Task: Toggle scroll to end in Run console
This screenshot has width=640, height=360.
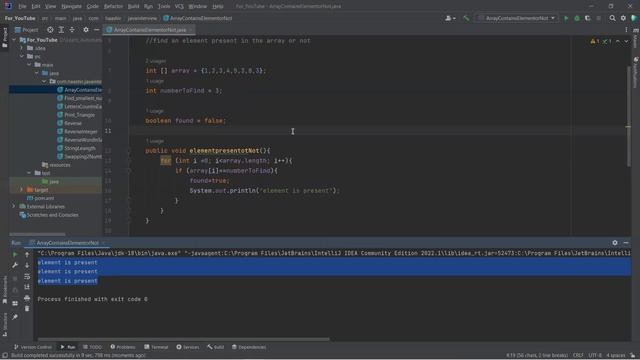Action: tap(27, 287)
